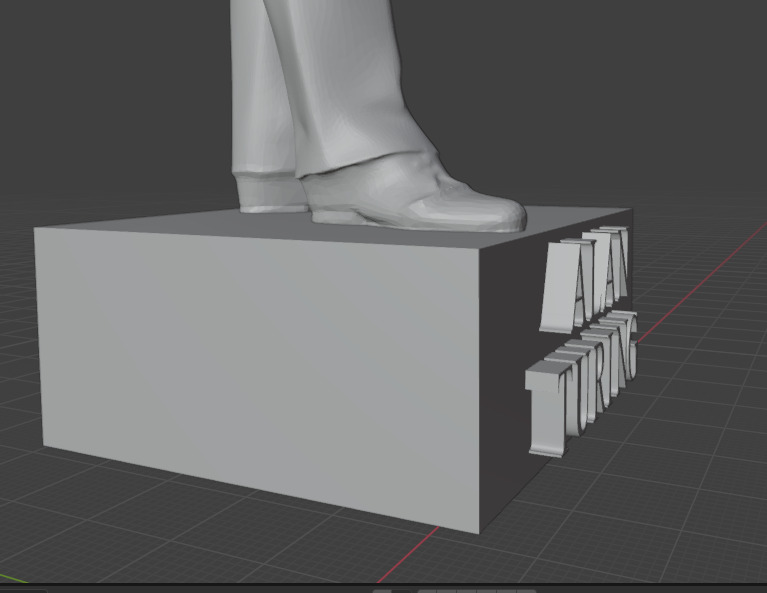This screenshot has height=593, width=767.
Task: Select the 3D text 'TURING' on the pedestal
Action: (x=582, y=384)
